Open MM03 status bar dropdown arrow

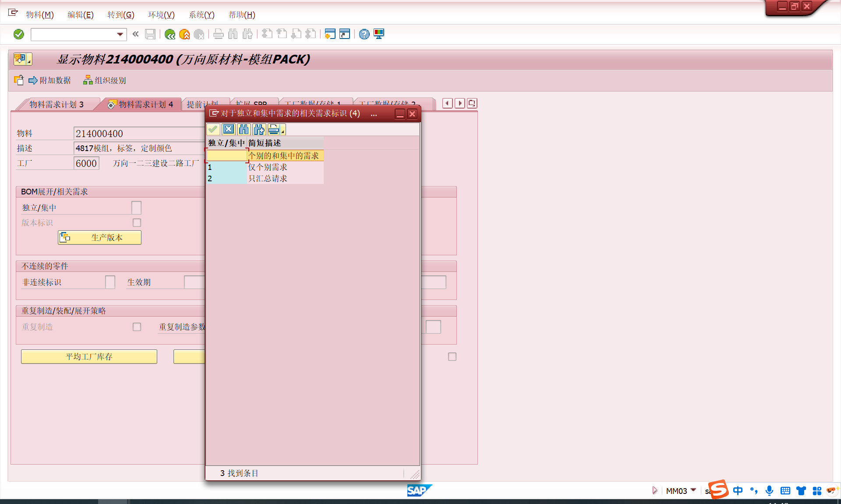click(693, 490)
